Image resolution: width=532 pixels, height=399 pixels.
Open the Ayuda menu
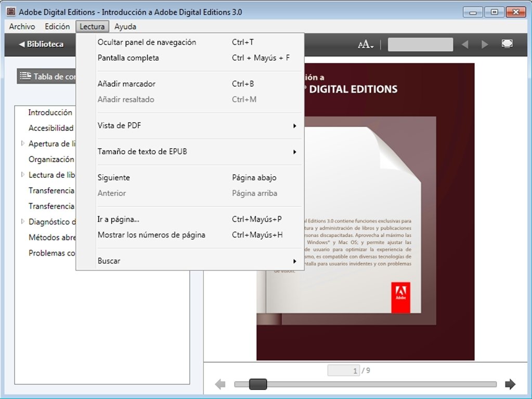click(125, 26)
